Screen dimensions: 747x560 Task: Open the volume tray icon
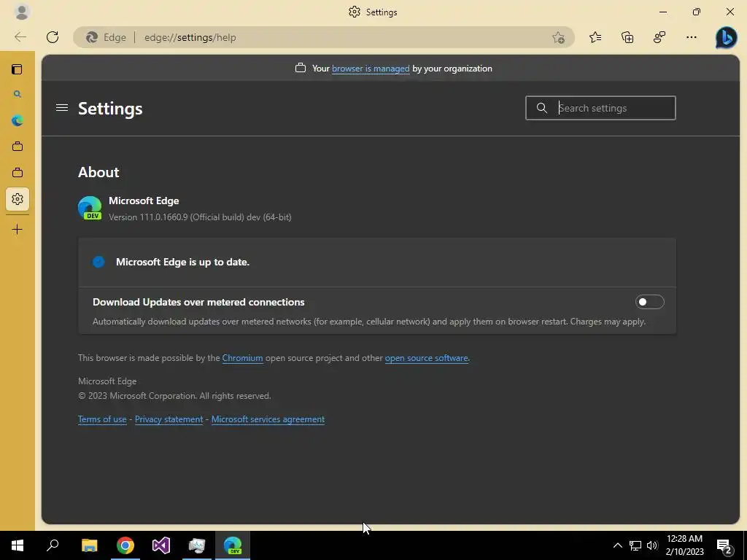coord(652,545)
